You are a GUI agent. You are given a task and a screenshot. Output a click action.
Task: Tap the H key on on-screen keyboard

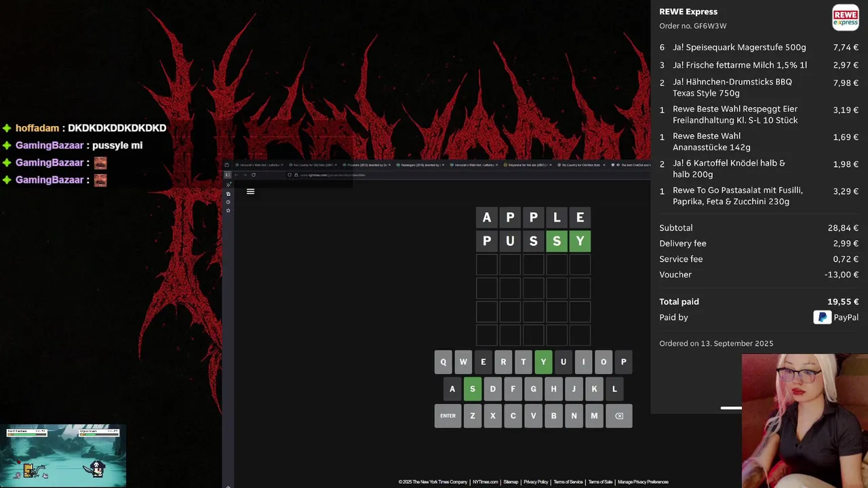553,389
